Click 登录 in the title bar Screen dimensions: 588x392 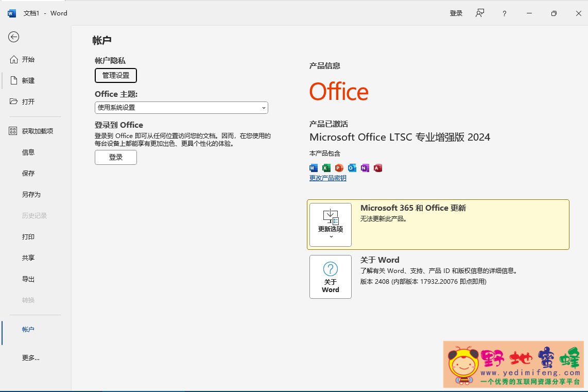click(456, 13)
